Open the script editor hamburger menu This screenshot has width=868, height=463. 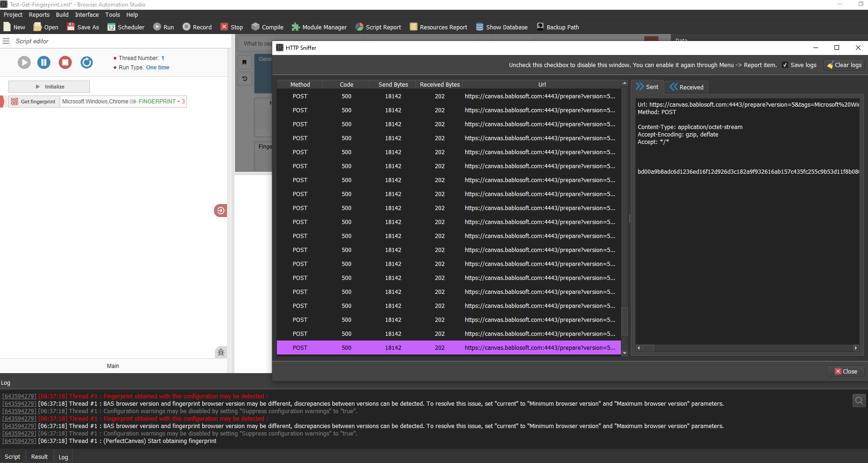(6, 41)
